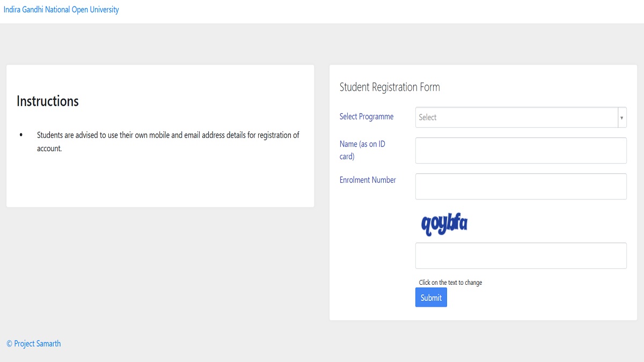Open the Select Programme combo box
This screenshot has width=644, height=362.
click(516, 117)
